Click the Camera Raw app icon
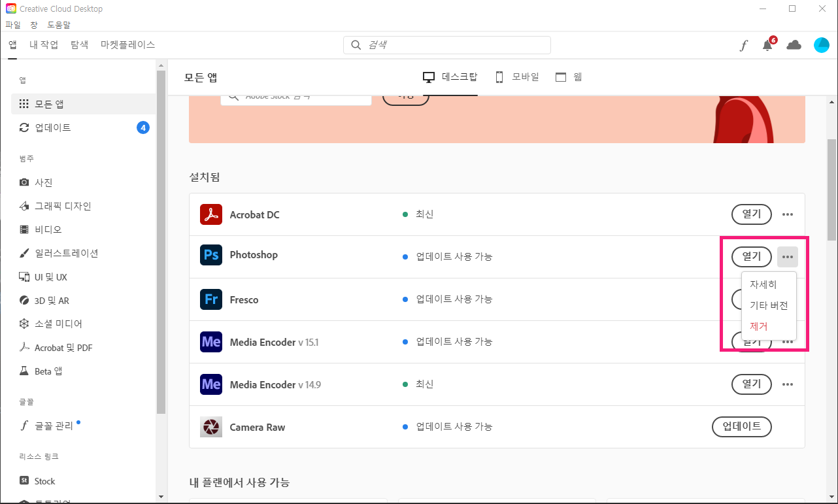The image size is (838, 504). (x=211, y=427)
